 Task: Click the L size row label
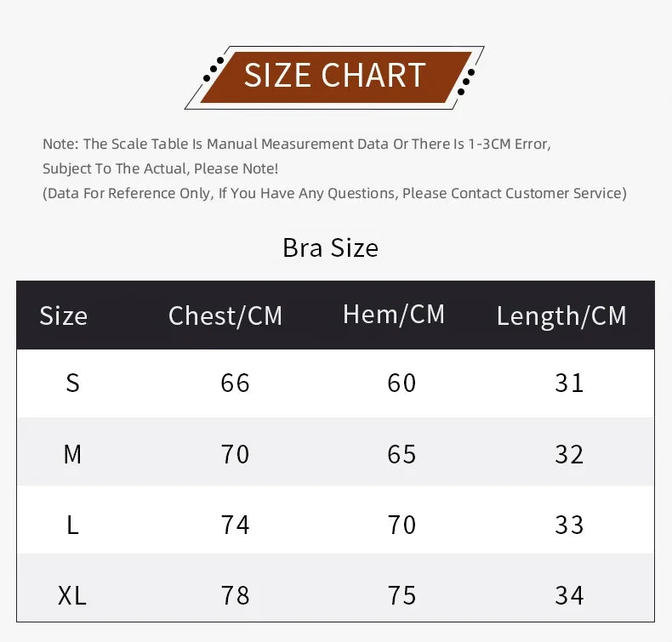(72, 525)
